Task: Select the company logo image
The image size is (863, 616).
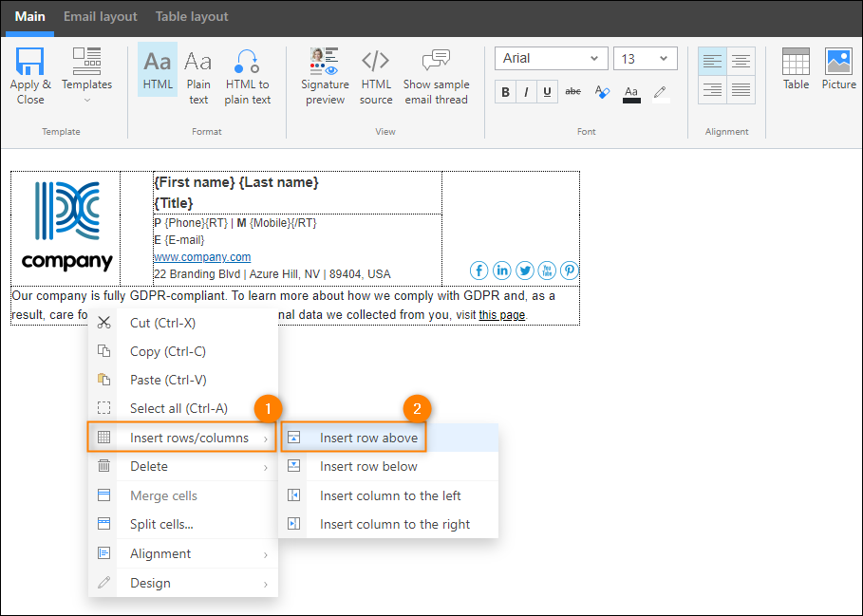Action: (x=66, y=226)
